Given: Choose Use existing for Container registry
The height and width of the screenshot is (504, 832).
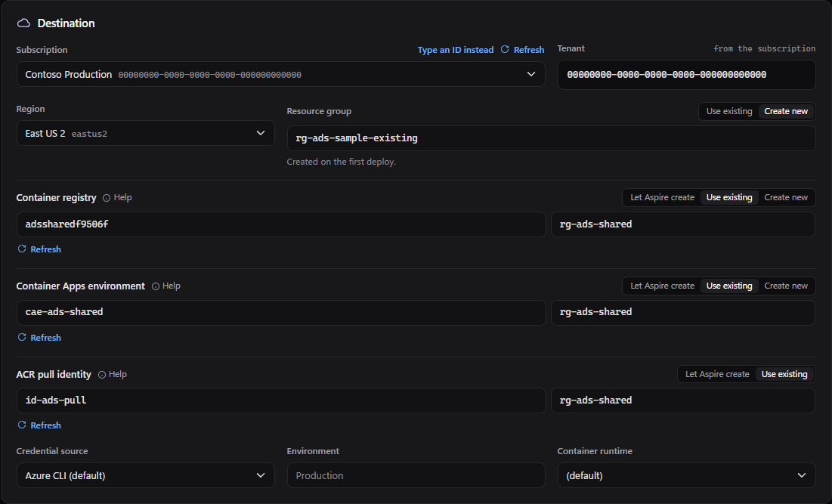Looking at the screenshot, I should [x=729, y=197].
